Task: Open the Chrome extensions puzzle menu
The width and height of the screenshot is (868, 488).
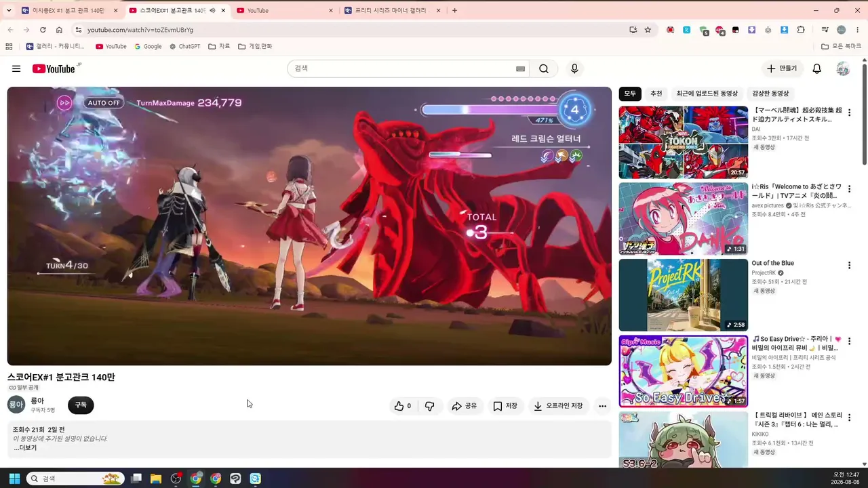Action: coord(801,30)
